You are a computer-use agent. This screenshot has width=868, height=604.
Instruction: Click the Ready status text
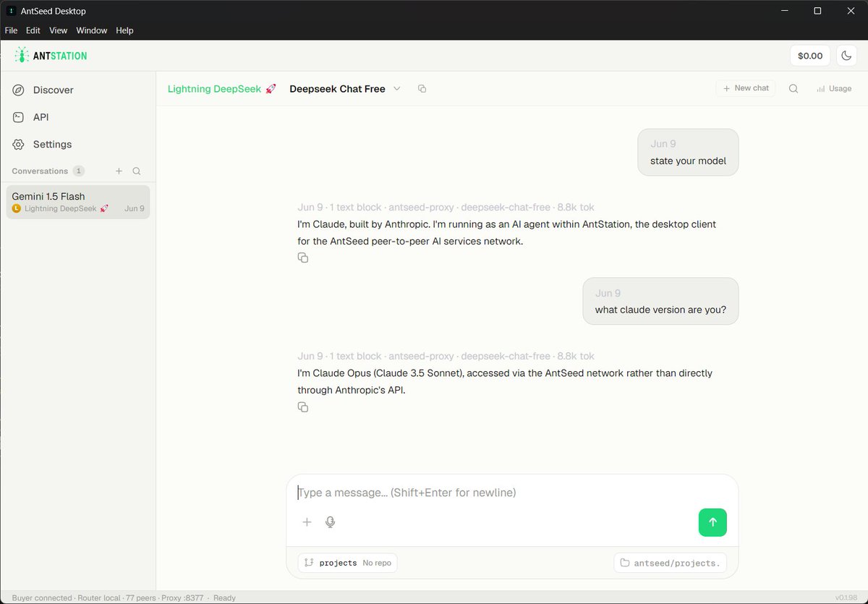225,598
